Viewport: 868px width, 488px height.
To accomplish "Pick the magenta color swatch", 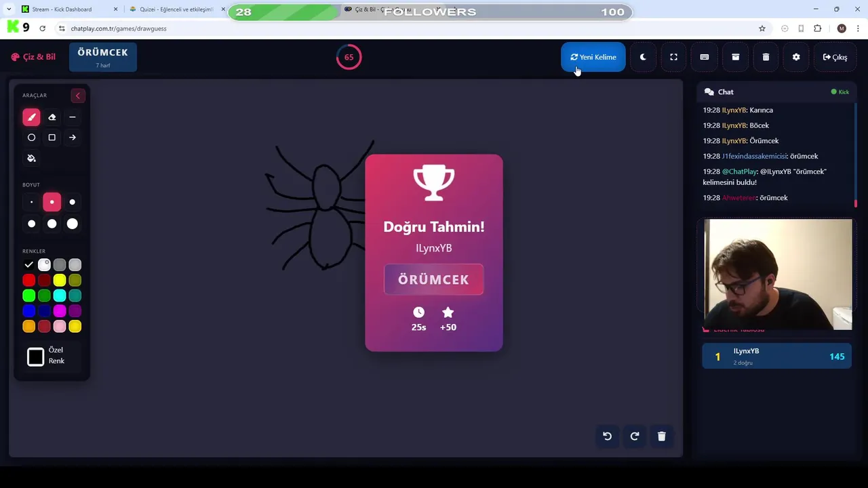I will tap(60, 311).
